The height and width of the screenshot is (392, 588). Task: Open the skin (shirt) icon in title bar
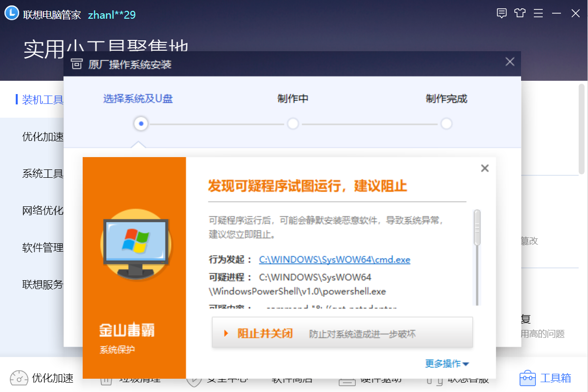pos(520,13)
